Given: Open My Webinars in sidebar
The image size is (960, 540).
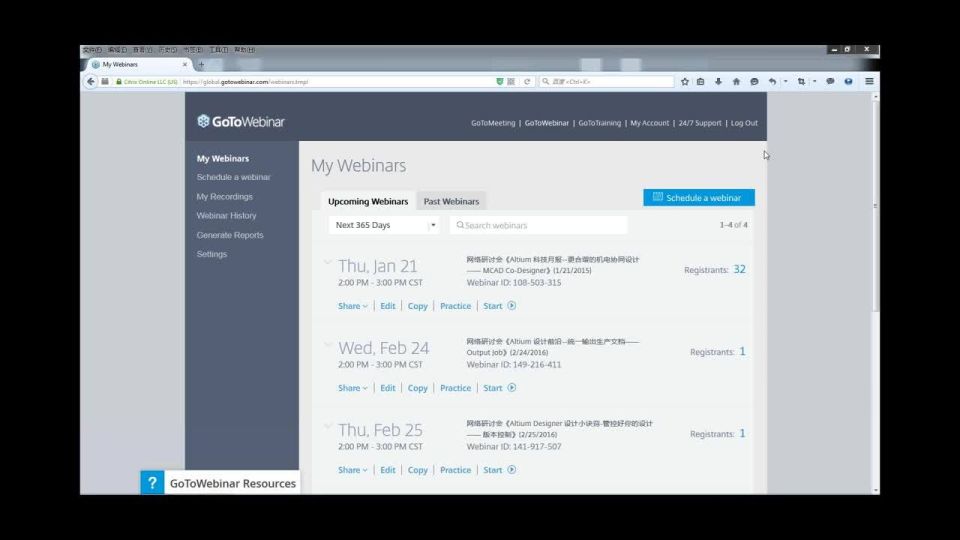Looking at the screenshot, I should click(223, 159).
